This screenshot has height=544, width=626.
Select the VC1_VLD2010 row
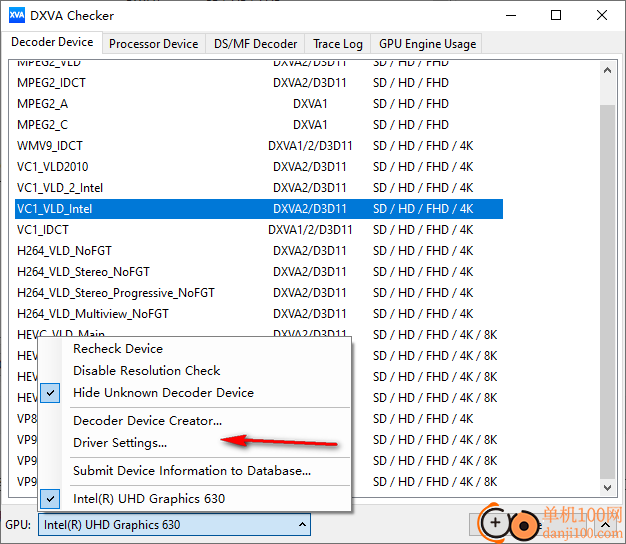click(x=259, y=167)
